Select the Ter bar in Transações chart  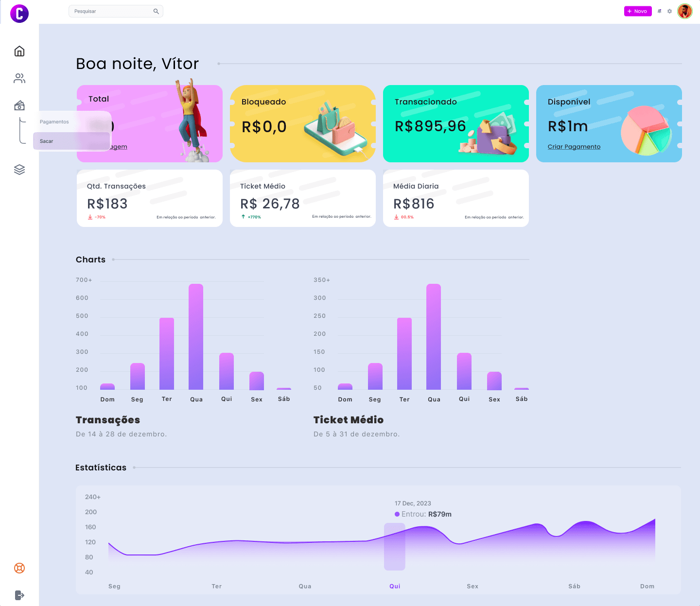pos(167,354)
